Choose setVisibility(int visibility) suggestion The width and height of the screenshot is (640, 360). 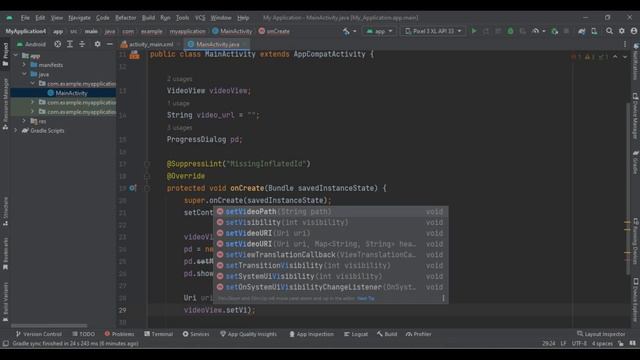pos(331,222)
